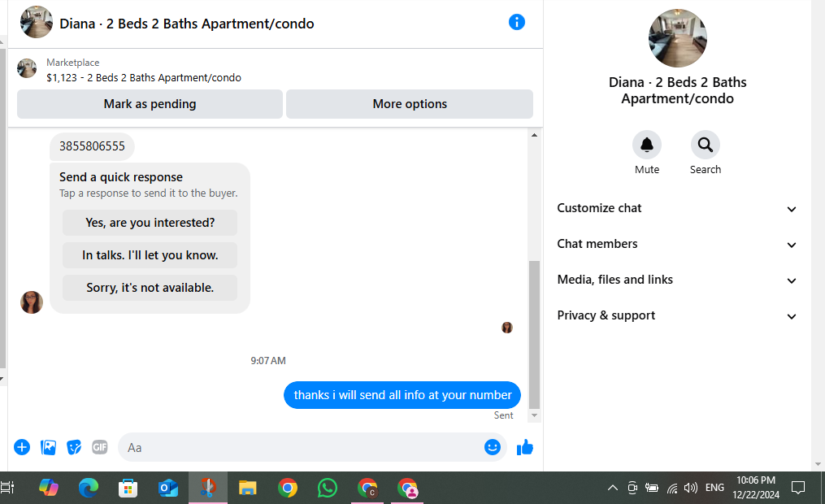Expand the Chat members section
The width and height of the screenshot is (825, 504).
[677, 244]
